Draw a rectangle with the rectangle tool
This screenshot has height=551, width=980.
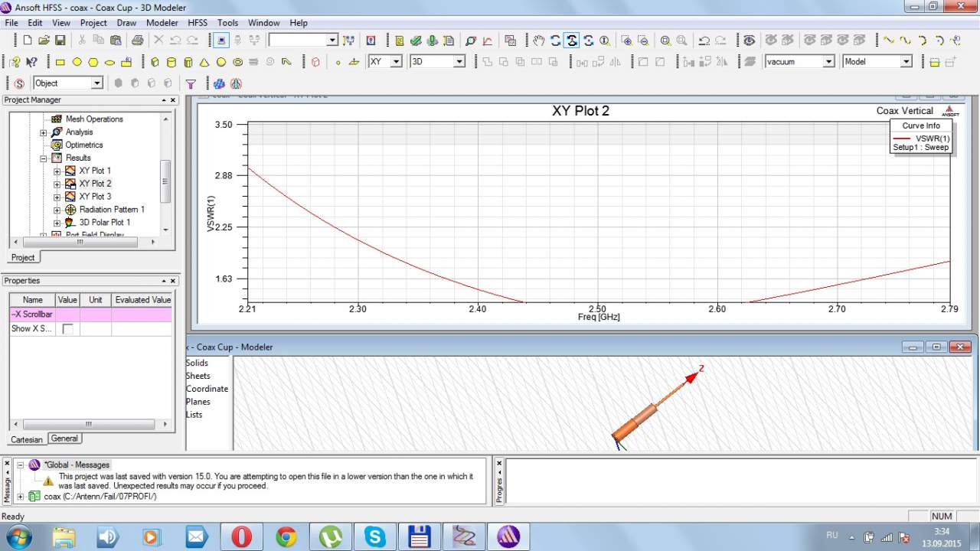coord(60,62)
